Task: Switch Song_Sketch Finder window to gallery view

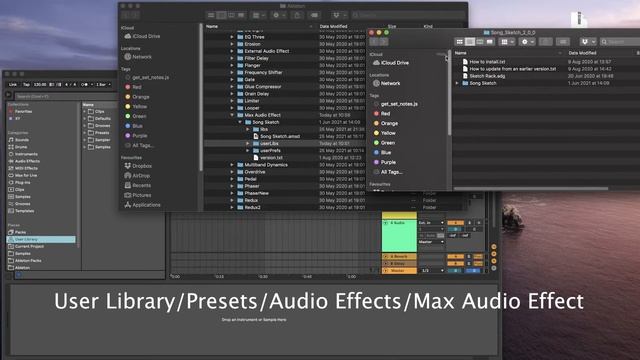Action: pyautogui.click(x=489, y=42)
